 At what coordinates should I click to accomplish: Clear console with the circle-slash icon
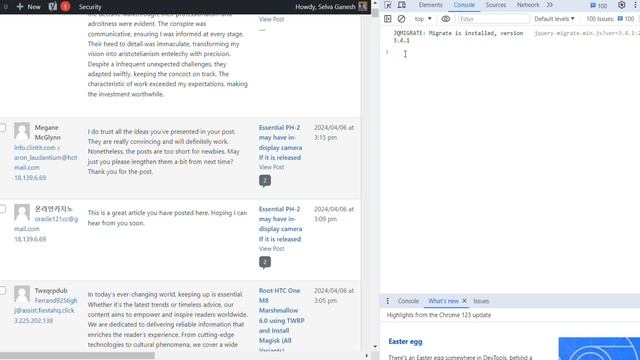tap(401, 19)
